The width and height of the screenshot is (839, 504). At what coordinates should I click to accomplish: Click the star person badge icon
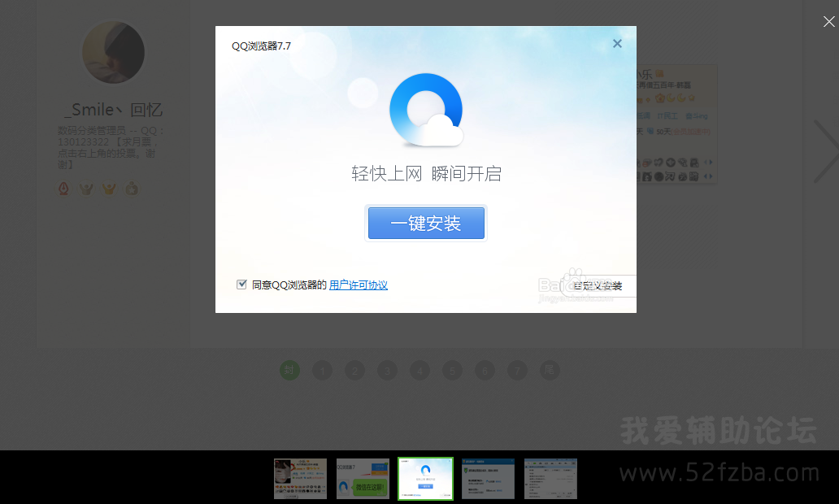(x=132, y=189)
